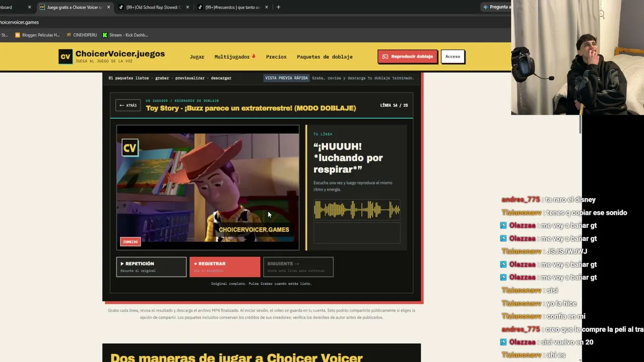Select the Juega gratis a Choicer Voicer tab
This screenshot has height=362, width=644.
point(74,7)
